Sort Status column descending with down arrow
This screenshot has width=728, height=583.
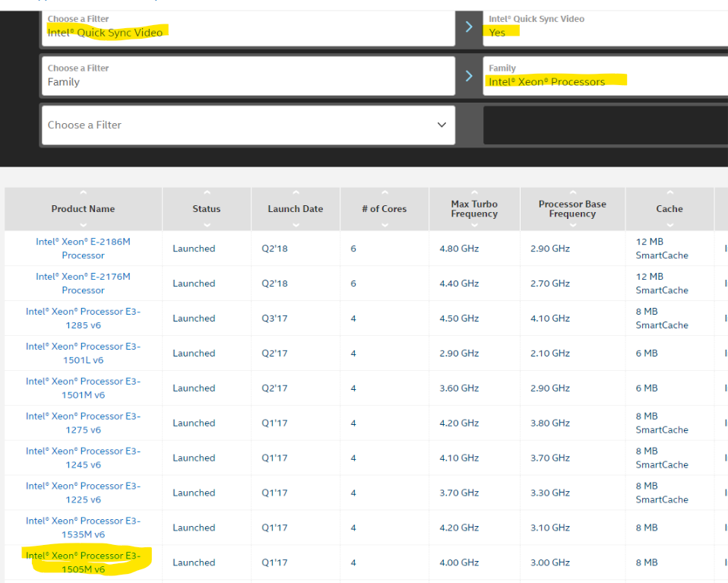pos(207,225)
